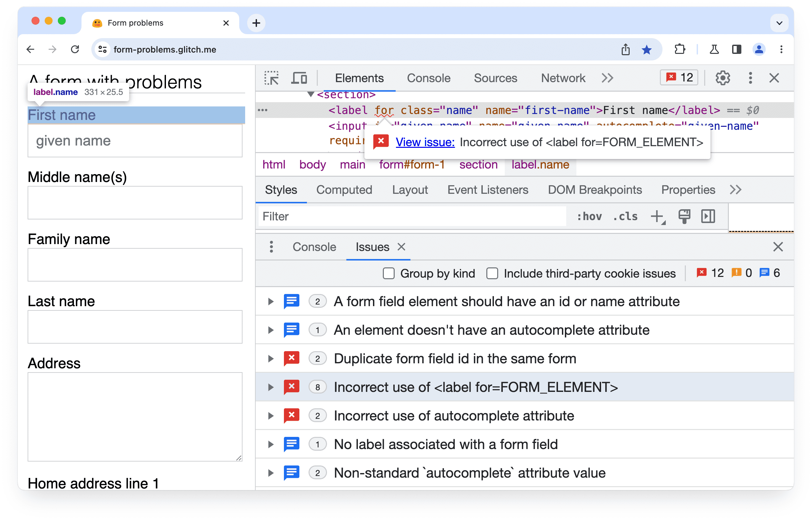This screenshot has width=812, height=520.
Task: Click the 'Issues' tab close button
Action: pos(402,247)
